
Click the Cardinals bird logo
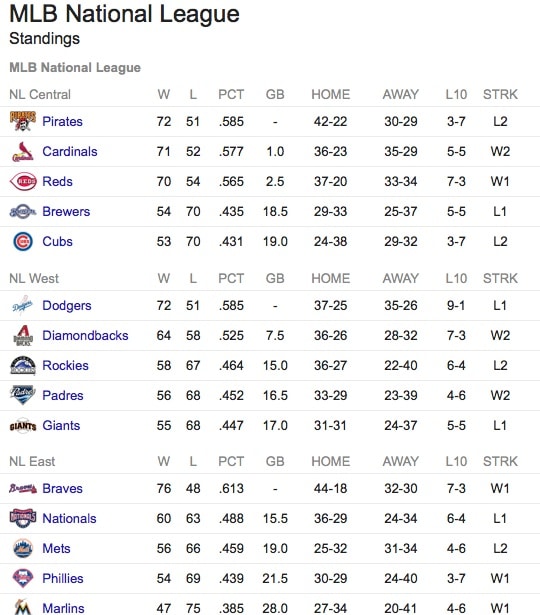[x=23, y=152]
